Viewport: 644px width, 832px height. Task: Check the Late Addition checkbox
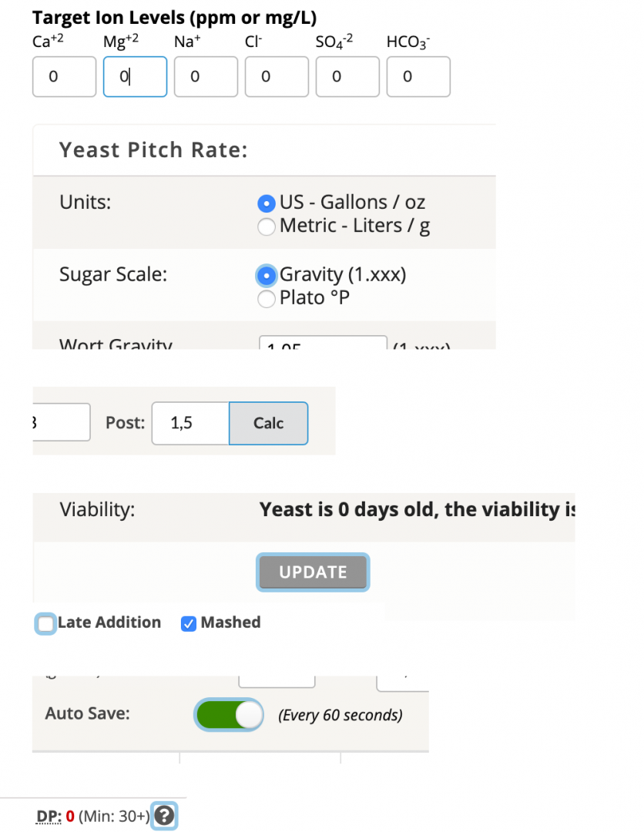pos(45,623)
